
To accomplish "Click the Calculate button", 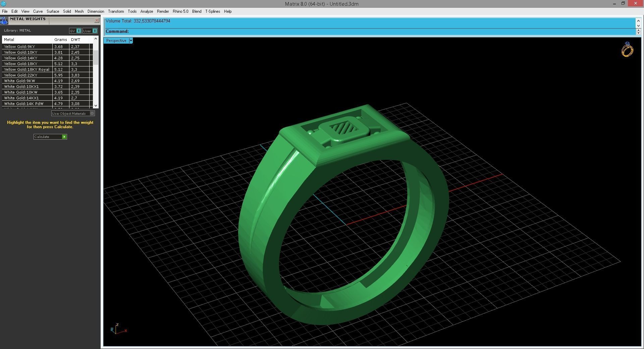I will (50, 137).
